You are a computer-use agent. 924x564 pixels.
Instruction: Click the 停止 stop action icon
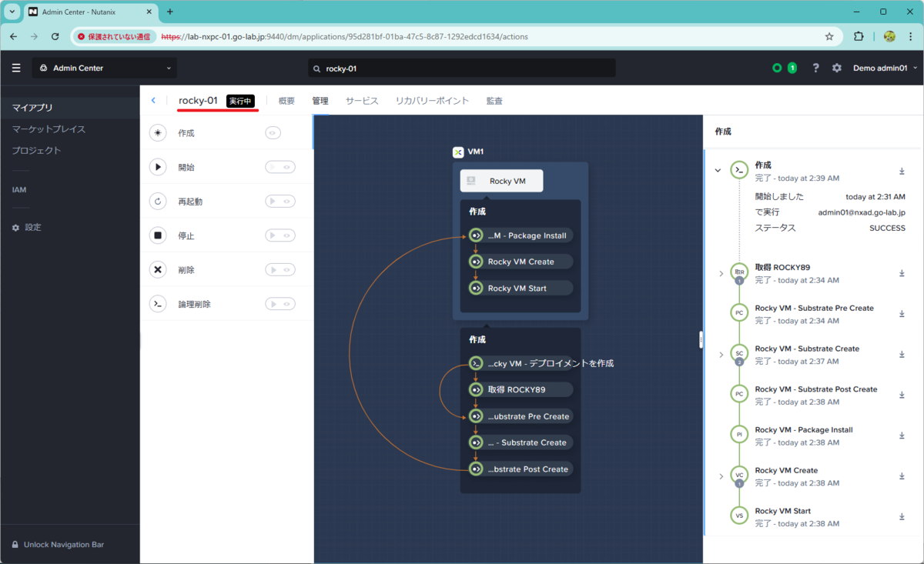click(x=158, y=235)
